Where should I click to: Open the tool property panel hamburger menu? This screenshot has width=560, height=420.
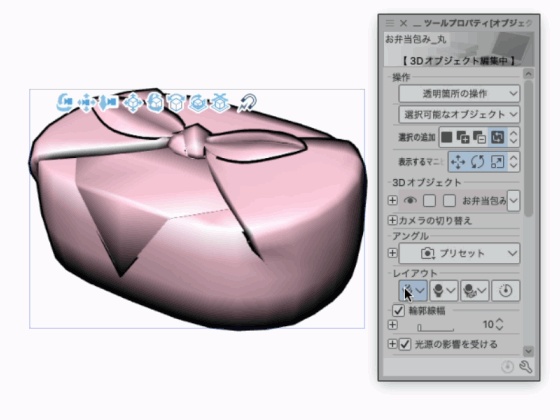click(390, 23)
